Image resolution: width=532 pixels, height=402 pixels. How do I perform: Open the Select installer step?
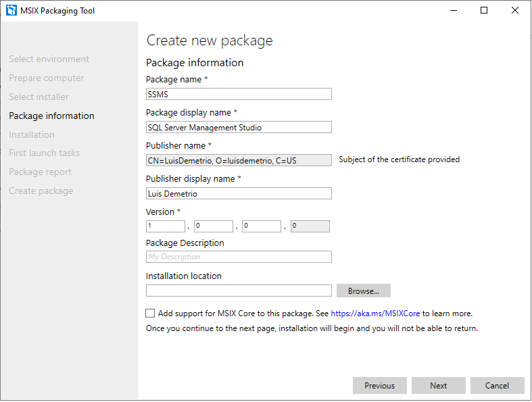coord(39,97)
